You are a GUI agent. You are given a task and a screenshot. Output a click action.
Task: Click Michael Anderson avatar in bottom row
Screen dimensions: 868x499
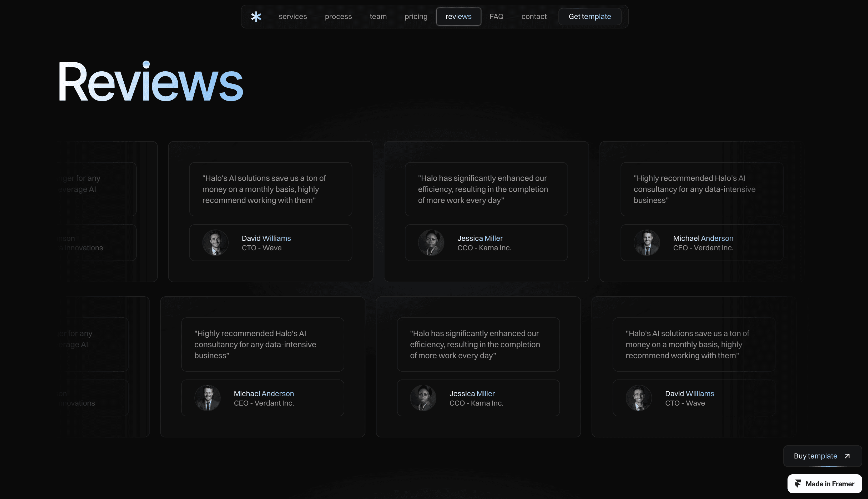point(208,398)
